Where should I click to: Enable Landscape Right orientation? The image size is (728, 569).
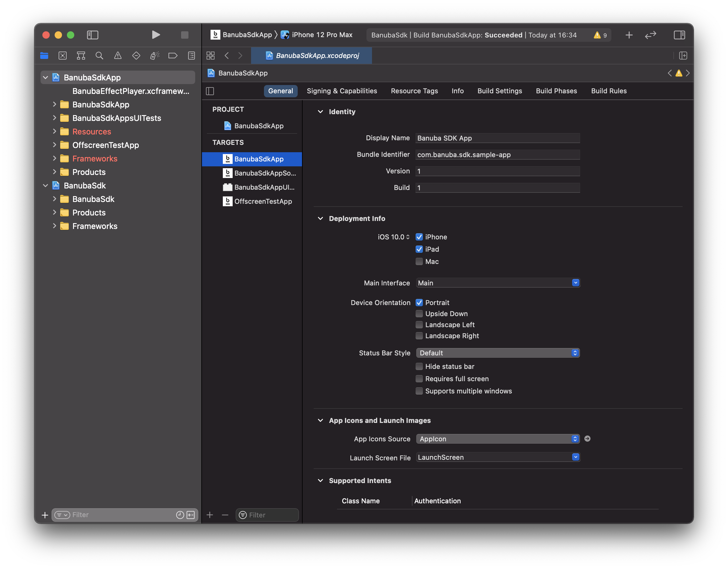tap(419, 336)
